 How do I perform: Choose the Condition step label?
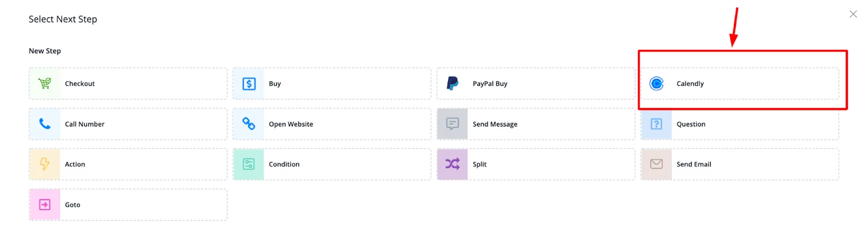click(284, 164)
